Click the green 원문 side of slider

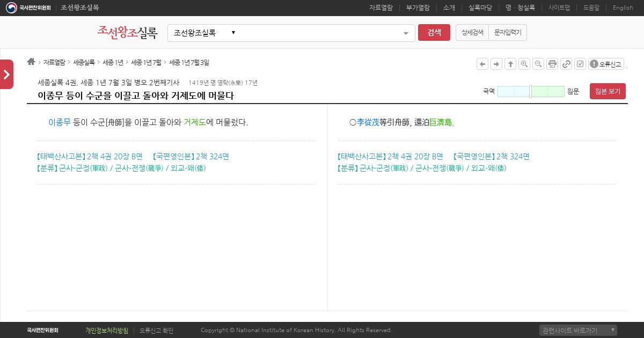(548, 91)
